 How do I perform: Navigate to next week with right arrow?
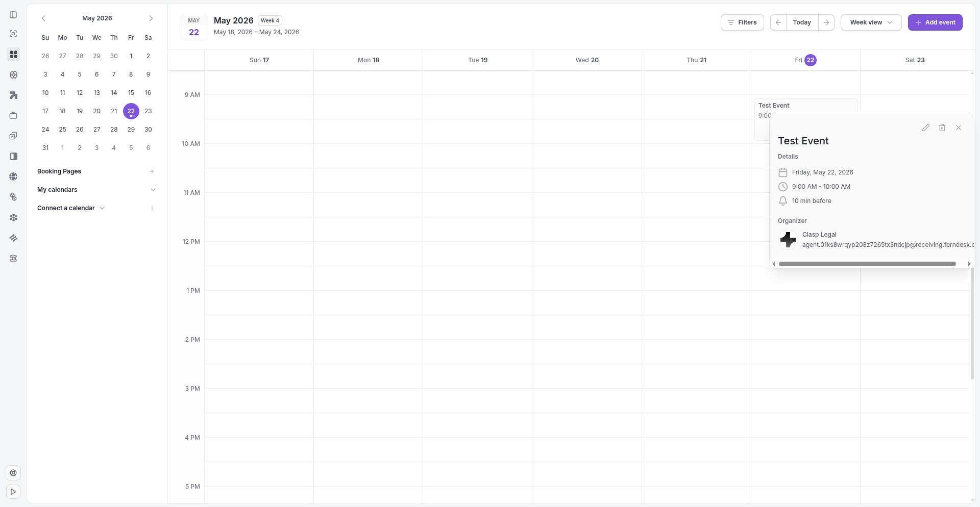coord(826,22)
